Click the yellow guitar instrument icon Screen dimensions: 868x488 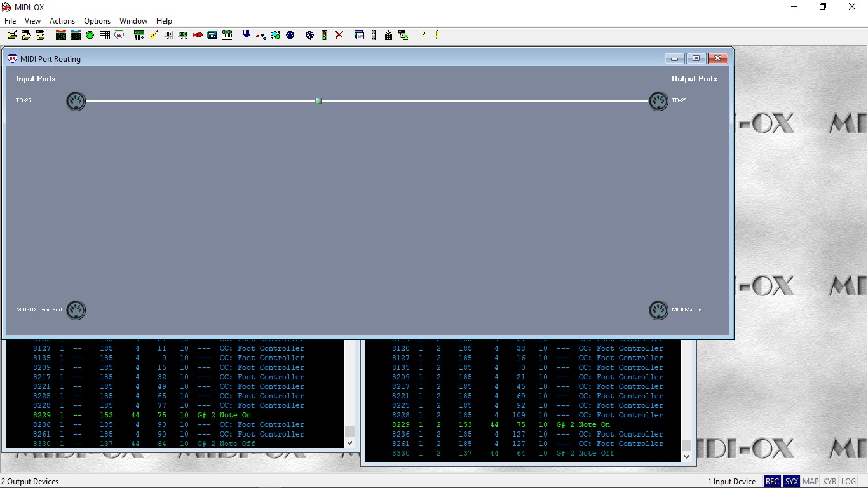154,36
